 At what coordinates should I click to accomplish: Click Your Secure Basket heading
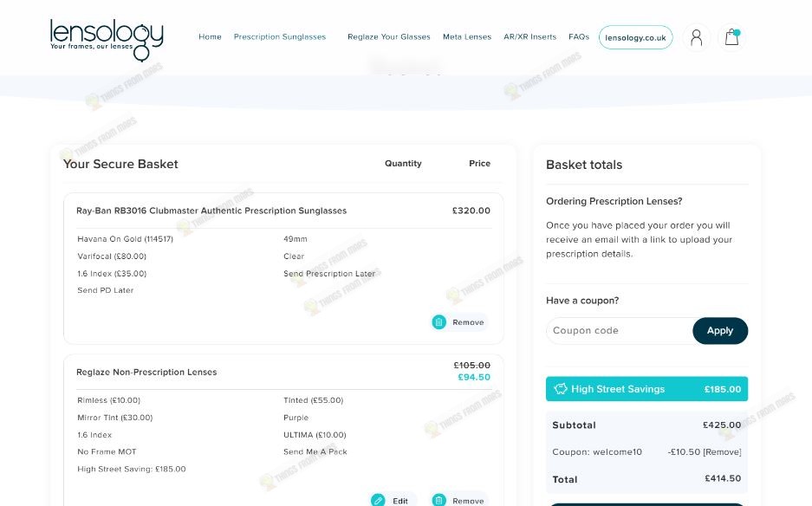(120, 164)
